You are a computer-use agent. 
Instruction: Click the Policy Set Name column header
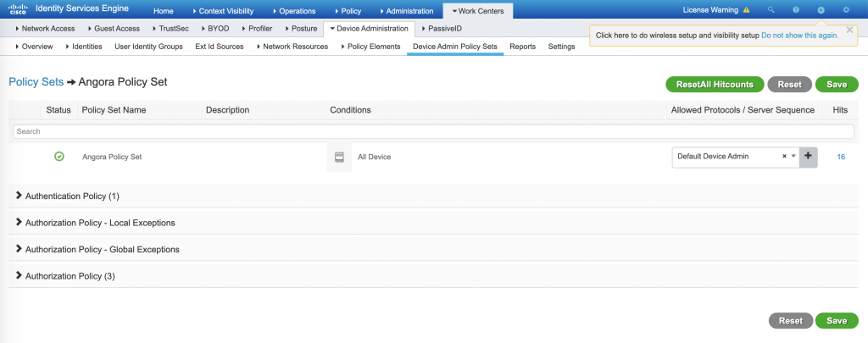(114, 109)
